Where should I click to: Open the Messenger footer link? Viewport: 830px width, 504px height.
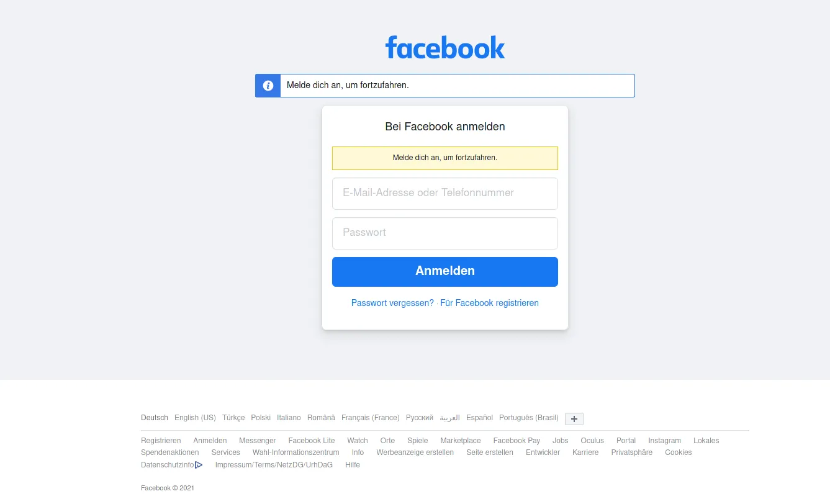point(258,441)
